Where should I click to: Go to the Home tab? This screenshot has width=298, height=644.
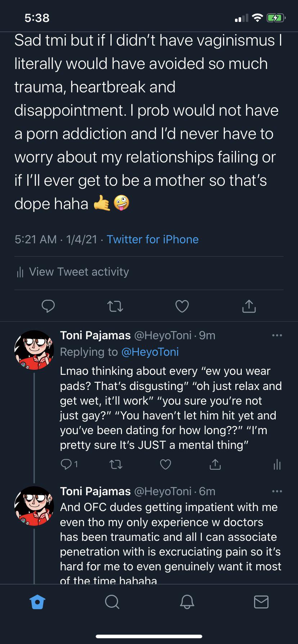[x=37, y=602]
